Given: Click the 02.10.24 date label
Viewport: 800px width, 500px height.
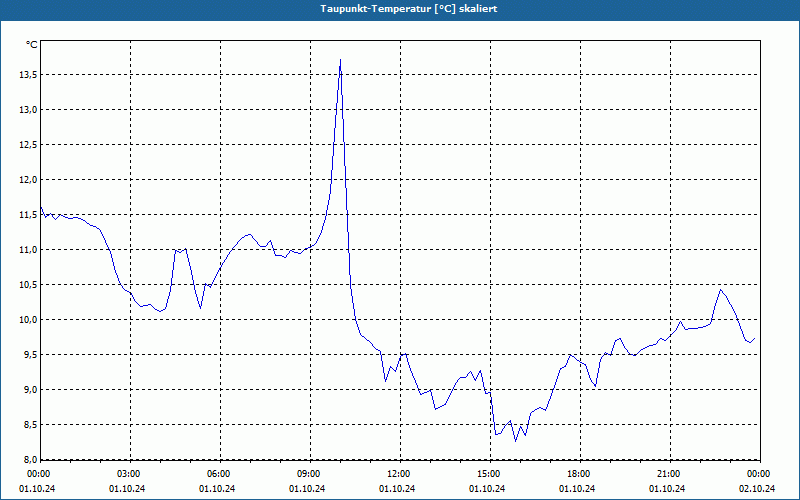Looking at the screenshot, I should (x=757, y=489).
